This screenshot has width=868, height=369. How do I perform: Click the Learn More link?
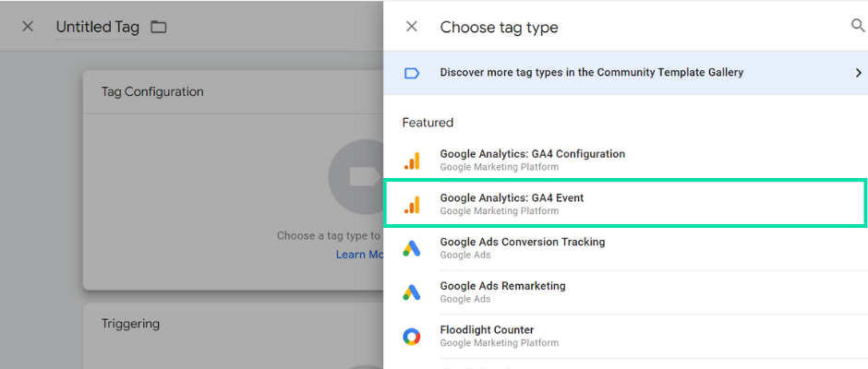360,255
